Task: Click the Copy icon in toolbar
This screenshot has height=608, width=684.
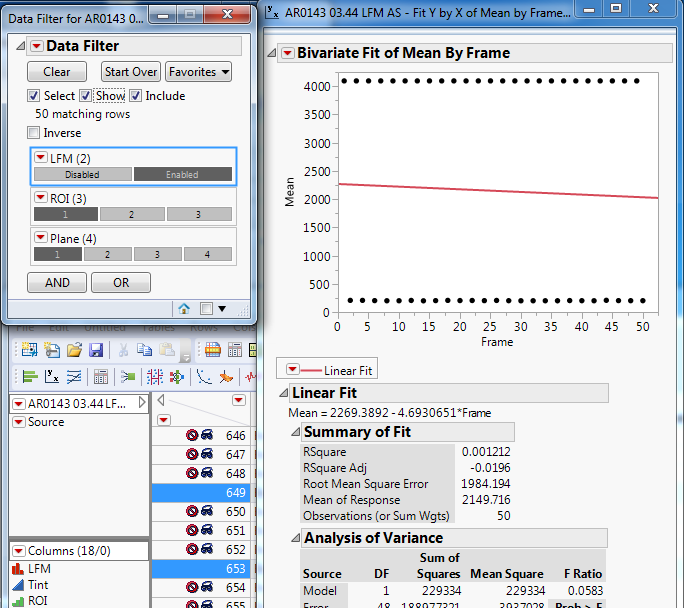Action: 144,350
